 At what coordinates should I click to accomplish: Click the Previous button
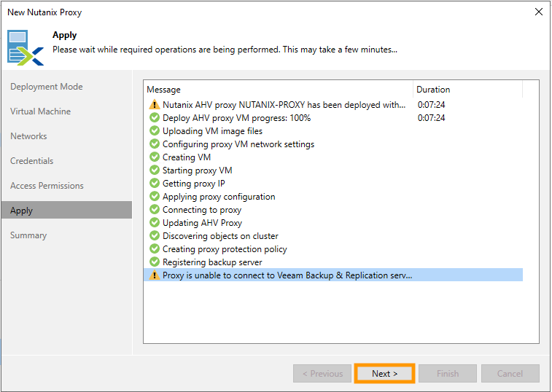coord(322,373)
